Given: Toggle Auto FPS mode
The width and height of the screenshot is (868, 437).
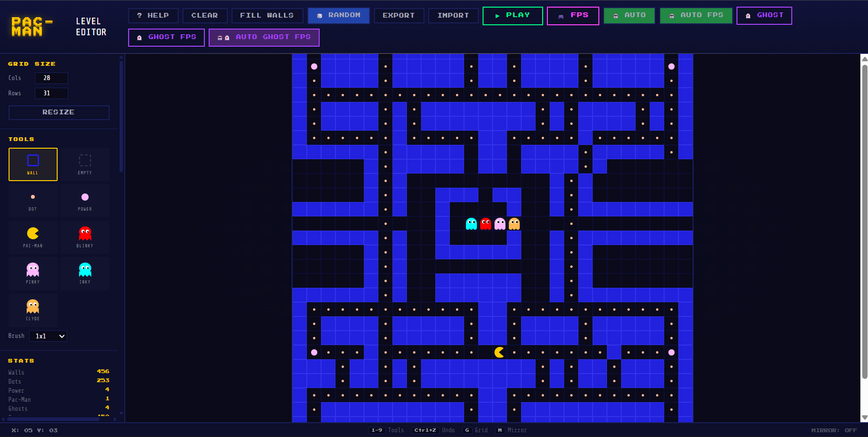Looking at the screenshot, I should coord(696,15).
